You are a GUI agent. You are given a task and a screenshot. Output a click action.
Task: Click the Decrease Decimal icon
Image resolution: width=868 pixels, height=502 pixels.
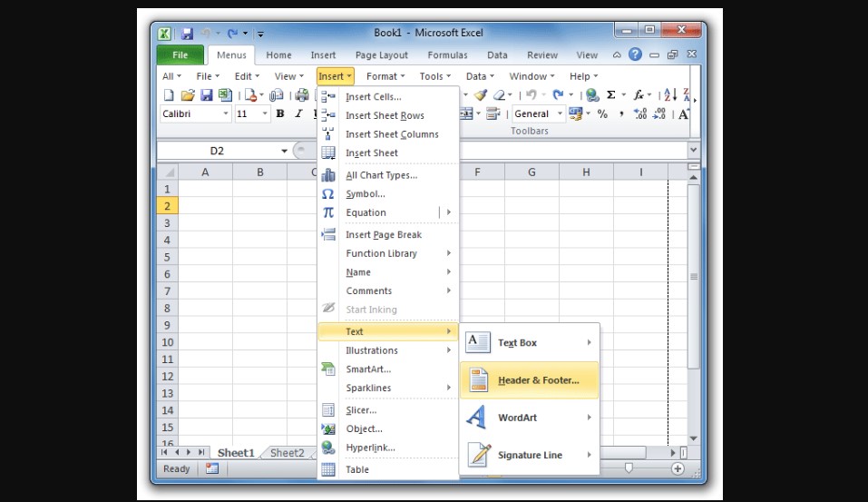[658, 114]
